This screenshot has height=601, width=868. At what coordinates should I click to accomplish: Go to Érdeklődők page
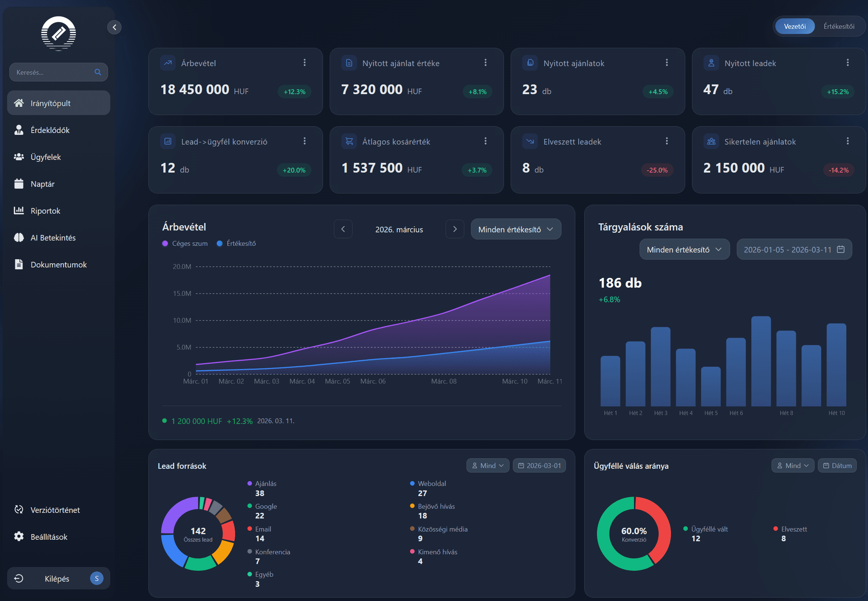click(58, 130)
